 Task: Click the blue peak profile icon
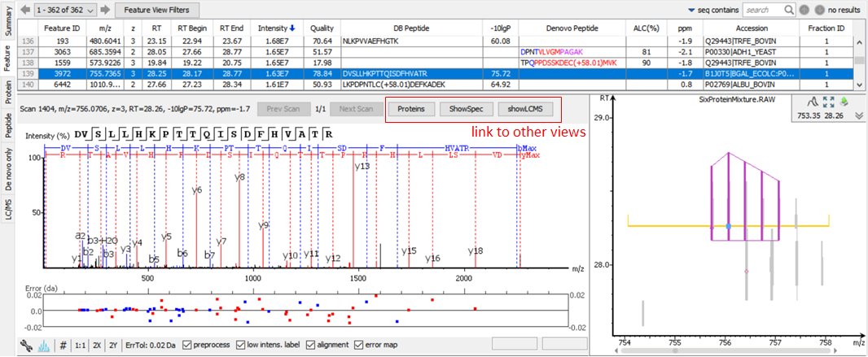coord(44,346)
